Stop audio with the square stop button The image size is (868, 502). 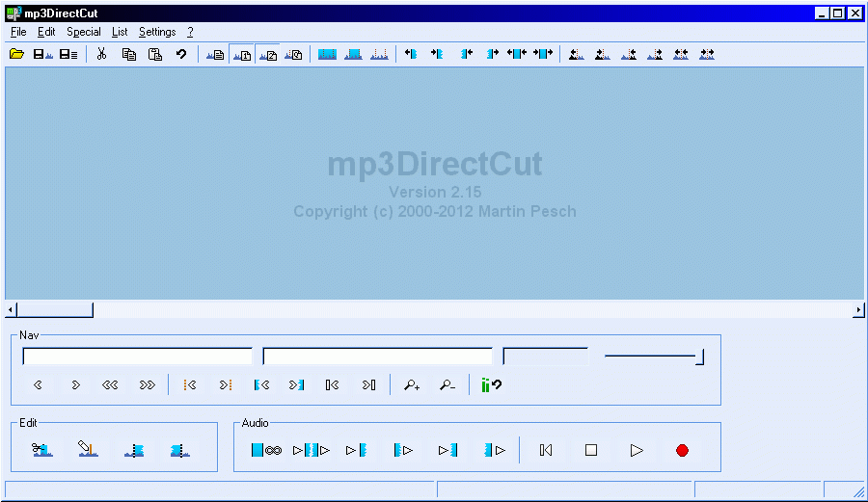[591, 451]
